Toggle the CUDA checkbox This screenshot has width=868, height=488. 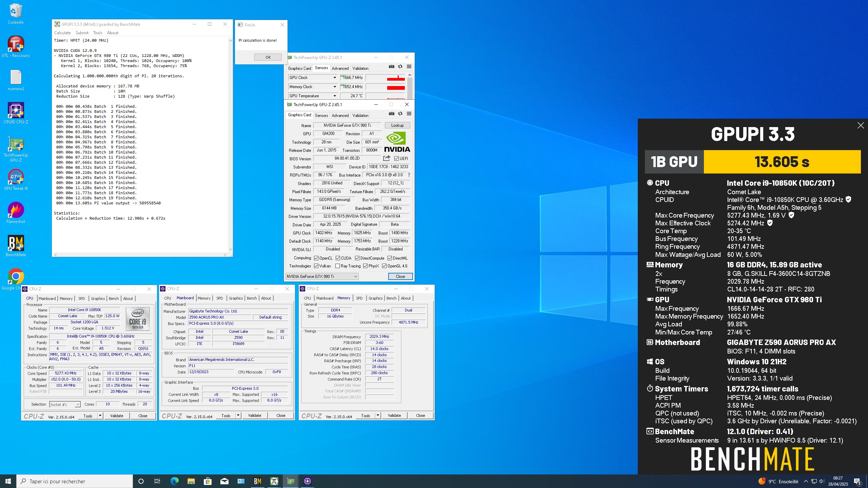coord(338,258)
